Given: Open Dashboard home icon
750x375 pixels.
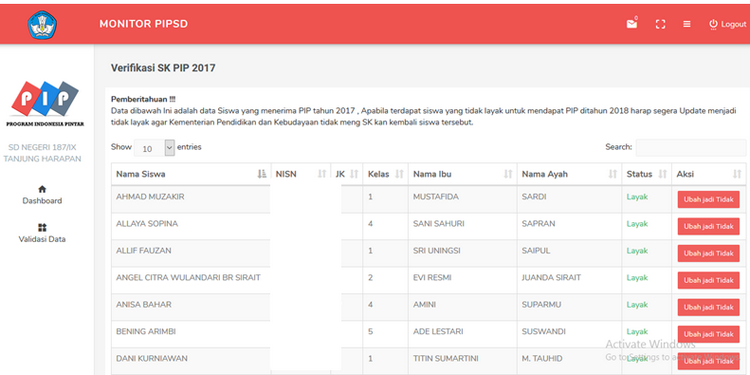Looking at the screenshot, I should coord(42,189).
